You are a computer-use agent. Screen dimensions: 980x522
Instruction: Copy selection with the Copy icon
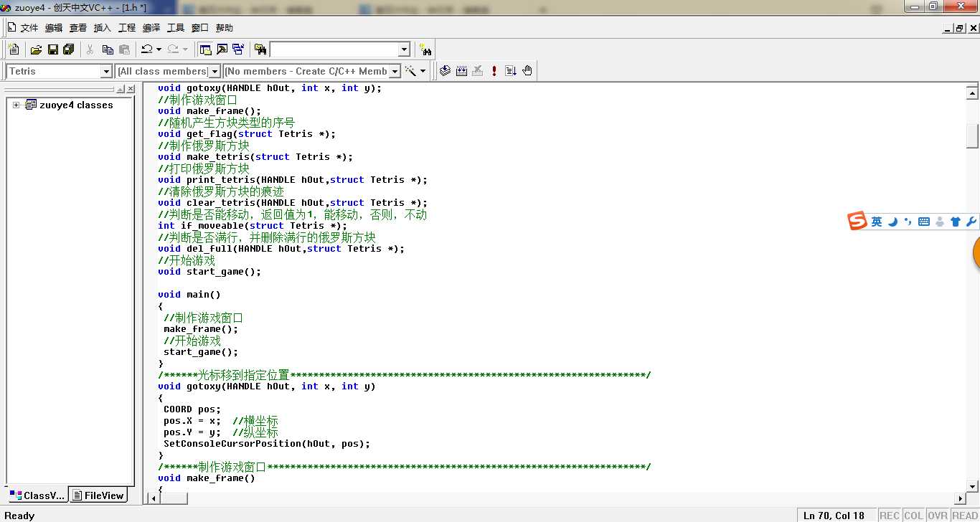(x=108, y=49)
